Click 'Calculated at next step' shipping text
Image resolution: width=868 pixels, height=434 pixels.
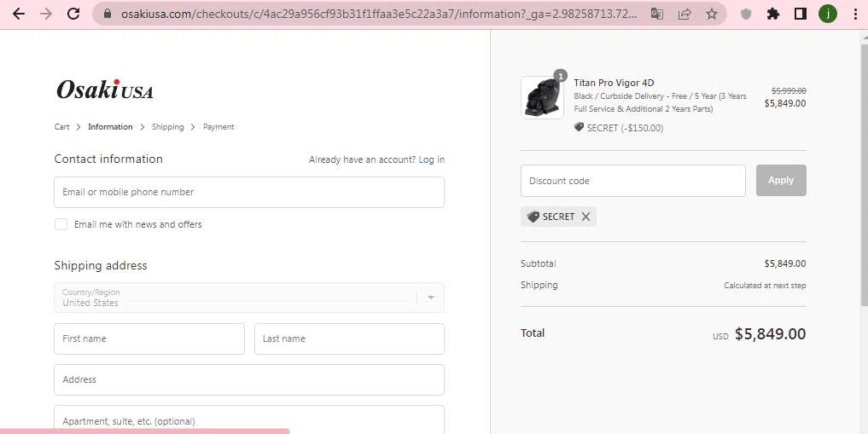coord(765,286)
